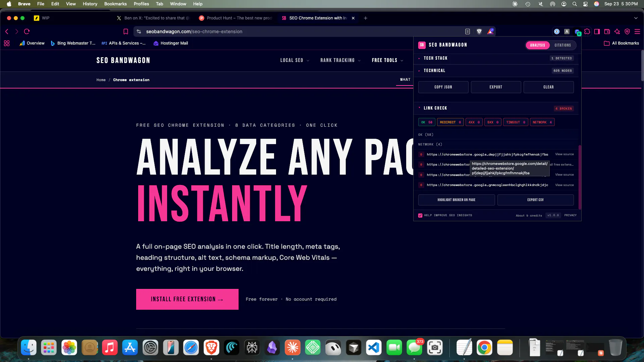Launch Google Chrome from the dock
The width and height of the screenshot is (644, 362).
pos(484,348)
